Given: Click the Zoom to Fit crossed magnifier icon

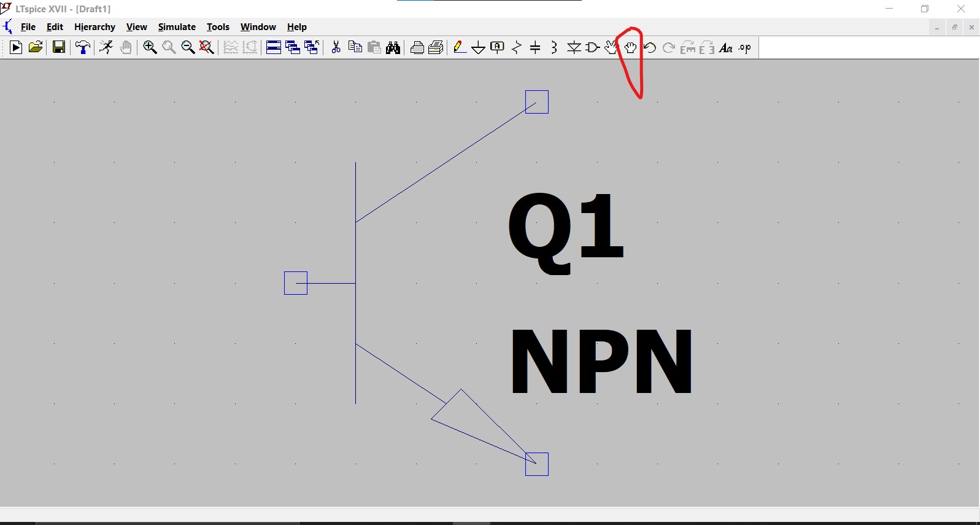Looking at the screenshot, I should click(207, 48).
